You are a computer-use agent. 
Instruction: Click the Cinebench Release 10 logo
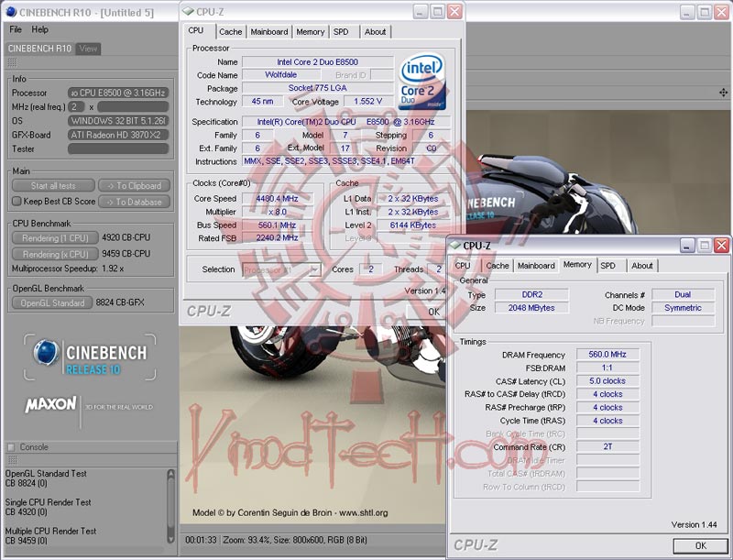(x=90, y=357)
